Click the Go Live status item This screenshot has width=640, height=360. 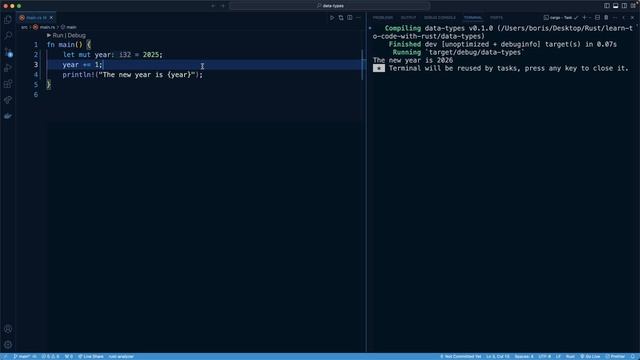coord(590,357)
